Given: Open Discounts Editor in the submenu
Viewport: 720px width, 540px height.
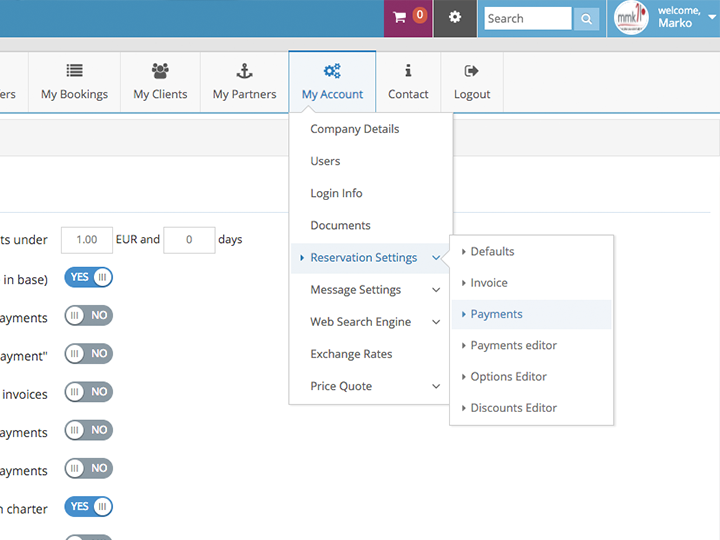Looking at the screenshot, I should 513,408.
